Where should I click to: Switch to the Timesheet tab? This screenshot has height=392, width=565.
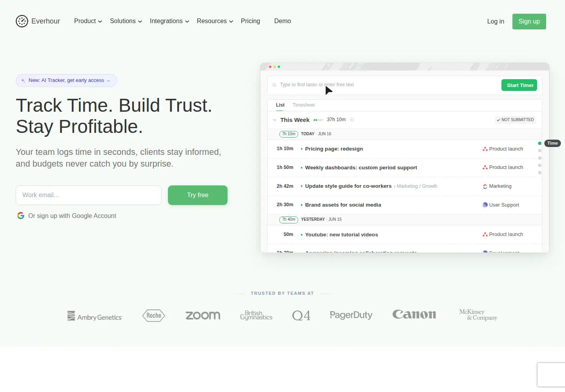click(304, 105)
